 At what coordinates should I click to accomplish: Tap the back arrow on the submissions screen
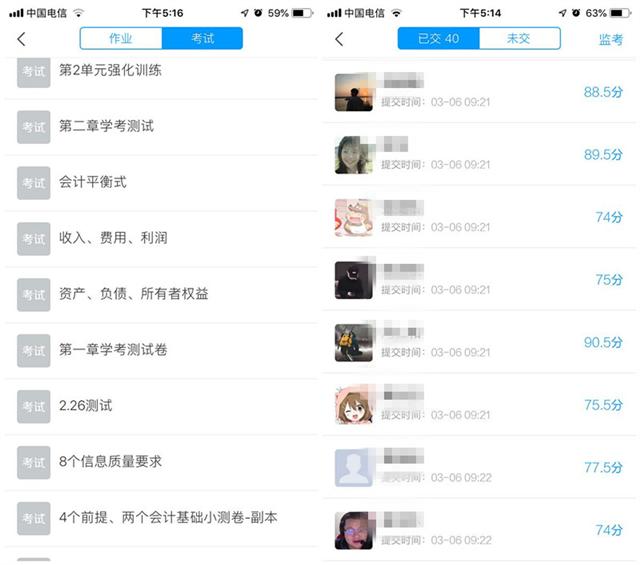coord(339,39)
